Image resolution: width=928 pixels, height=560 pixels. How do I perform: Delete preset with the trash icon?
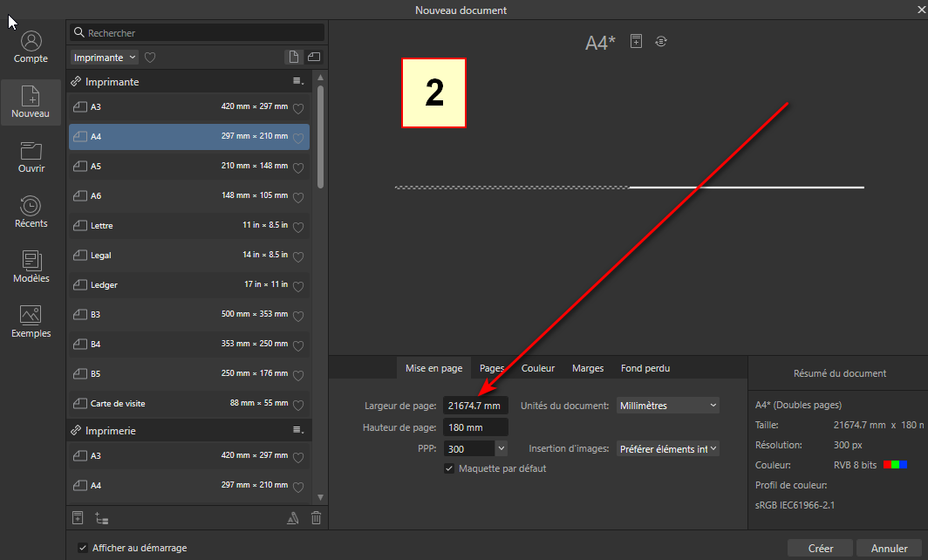[x=316, y=518]
